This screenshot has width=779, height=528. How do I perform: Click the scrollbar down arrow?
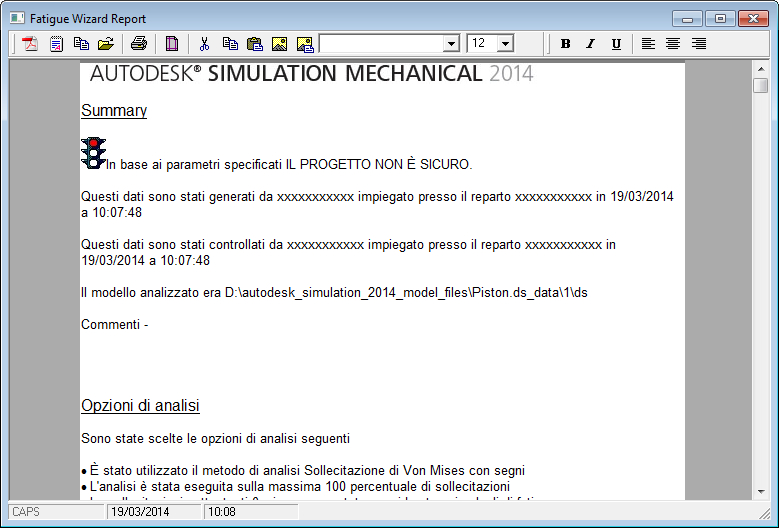(x=761, y=492)
